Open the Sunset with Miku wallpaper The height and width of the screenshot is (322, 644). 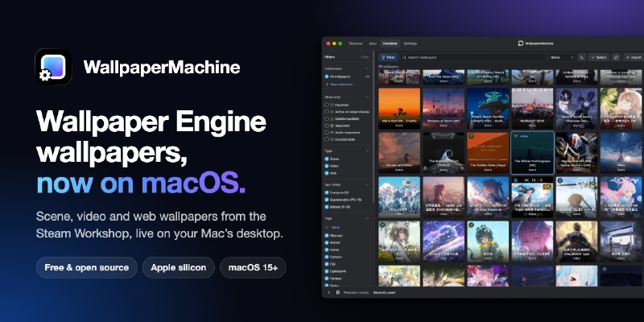(399, 153)
